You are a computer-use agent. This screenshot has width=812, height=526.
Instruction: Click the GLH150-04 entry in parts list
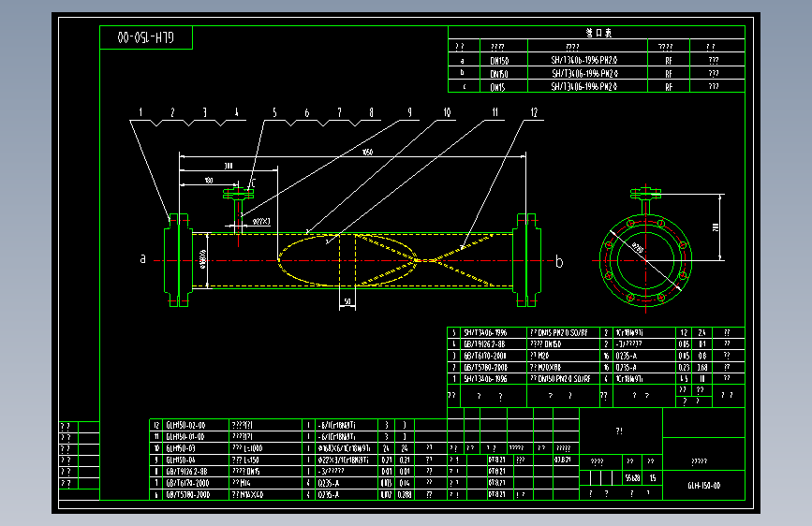tap(181, 460)
